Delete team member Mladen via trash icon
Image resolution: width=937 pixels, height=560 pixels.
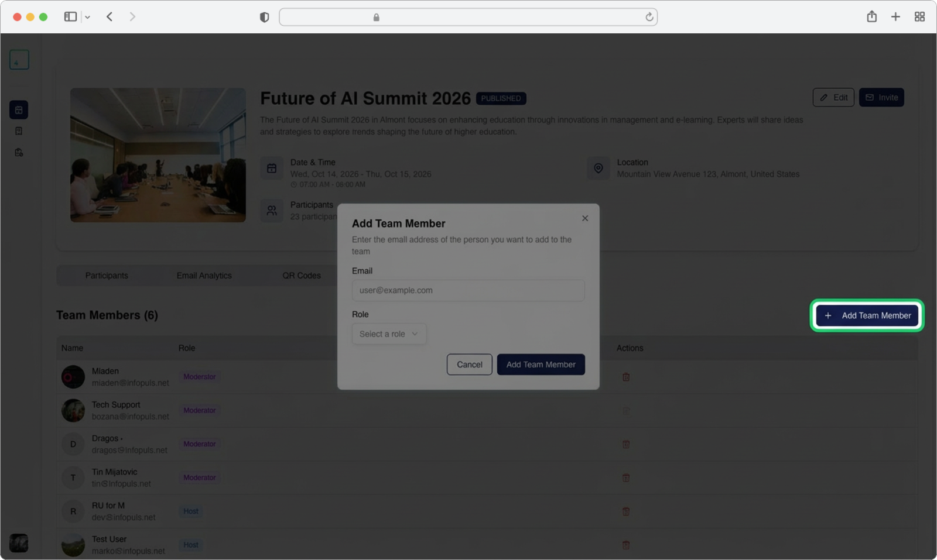coord(625,377)
